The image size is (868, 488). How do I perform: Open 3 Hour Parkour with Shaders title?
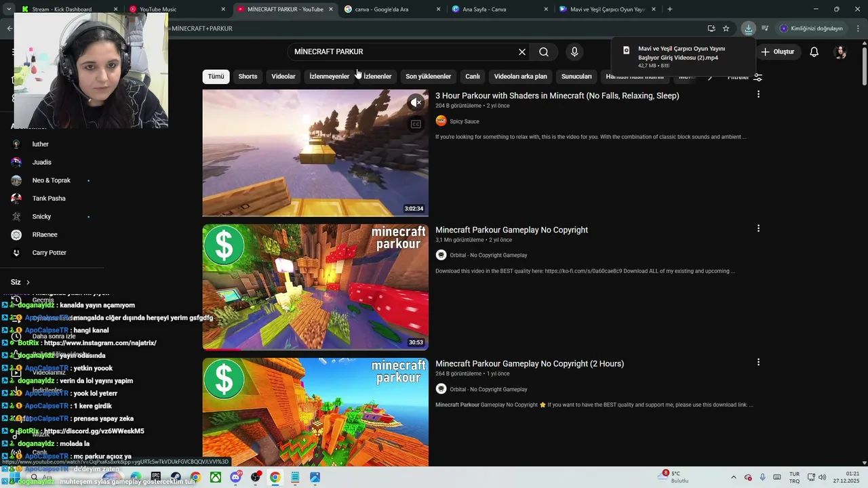(557, 96)
